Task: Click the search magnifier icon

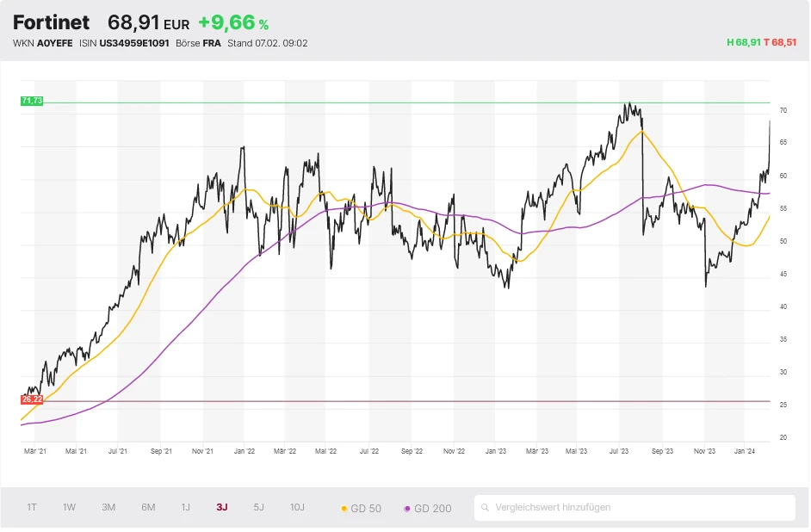Action: (x=486, y=508)
